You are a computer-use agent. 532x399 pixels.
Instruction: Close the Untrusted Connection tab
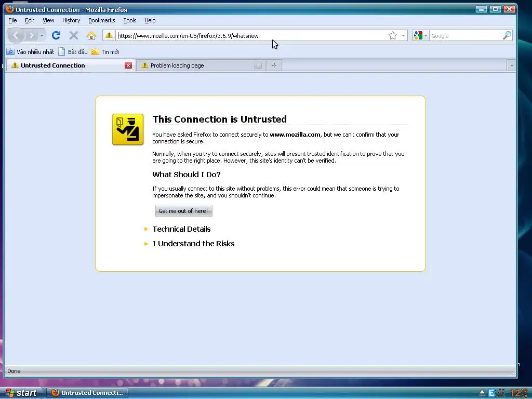[128, 65]
